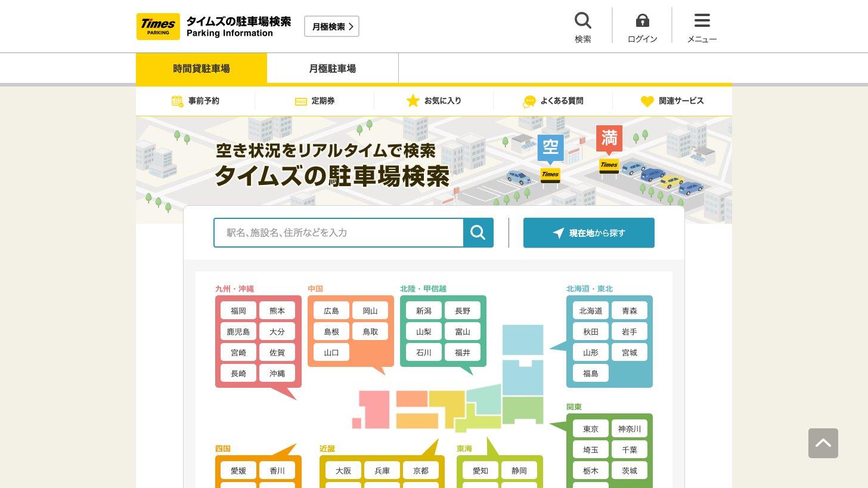This screenshot has height=488, width=868.
Task: Select 大阪 prefecture
Action: tap(343, 471)
